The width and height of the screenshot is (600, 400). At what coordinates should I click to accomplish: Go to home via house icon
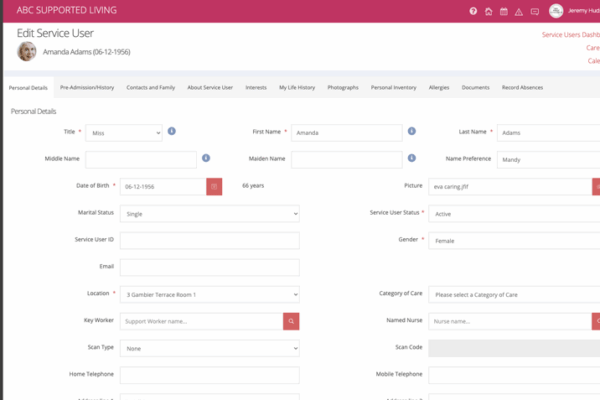click(488, 11)
